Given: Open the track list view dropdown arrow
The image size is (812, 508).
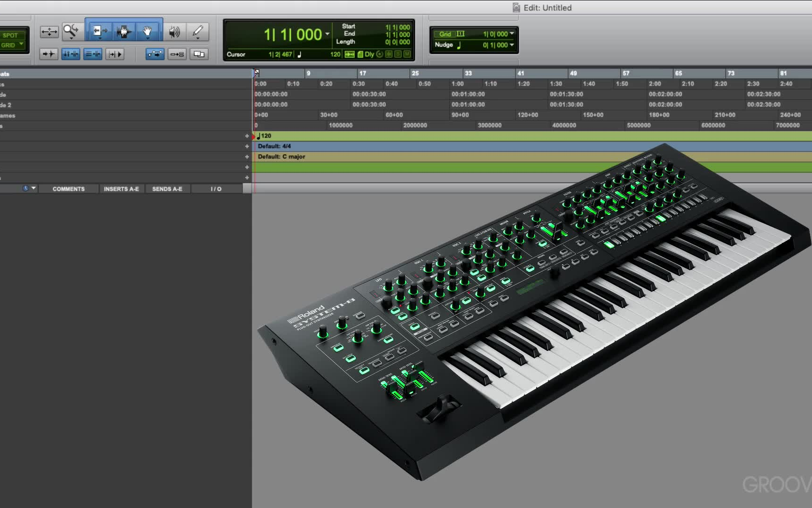Looking at the screenshot, I should pos(33,188).
